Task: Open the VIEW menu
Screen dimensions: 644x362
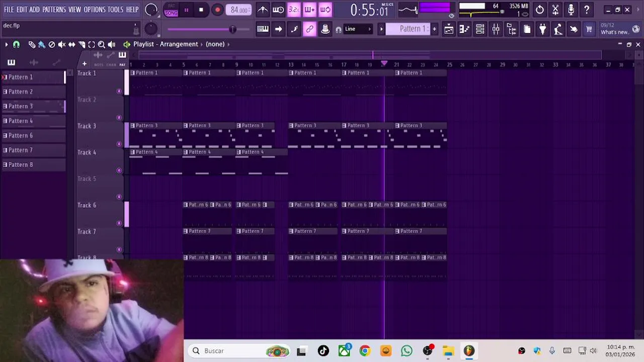Action: click(x=74, y=10)
